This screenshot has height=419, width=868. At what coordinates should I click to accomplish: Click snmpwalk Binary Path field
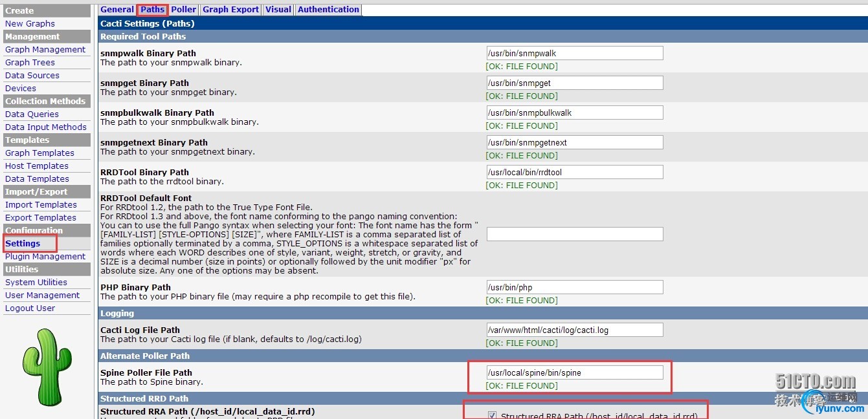(x=575, y=53)
